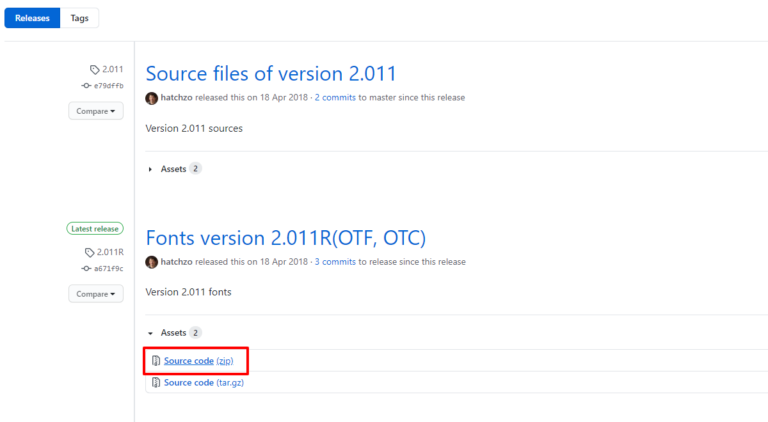Click the 2.011 tag icon

tap(95, 70)
